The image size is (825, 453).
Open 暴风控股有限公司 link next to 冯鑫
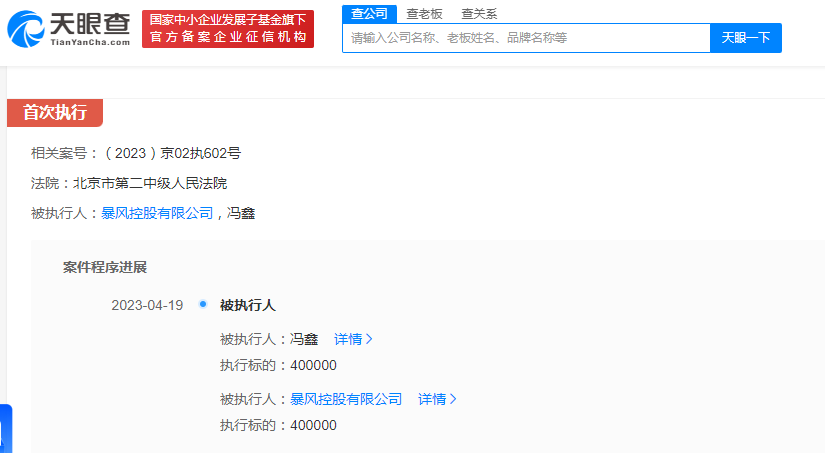tap(157, 213)
